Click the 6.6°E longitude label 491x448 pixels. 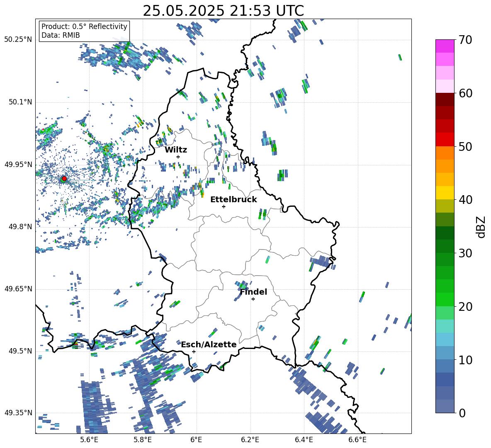click(x=357, y=440)
